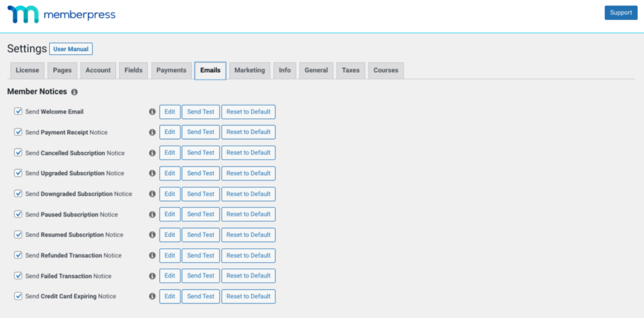Toggle Downgraded Subscription Notice checkbox
The image size is (644, 318).
[x=18, y=194]
